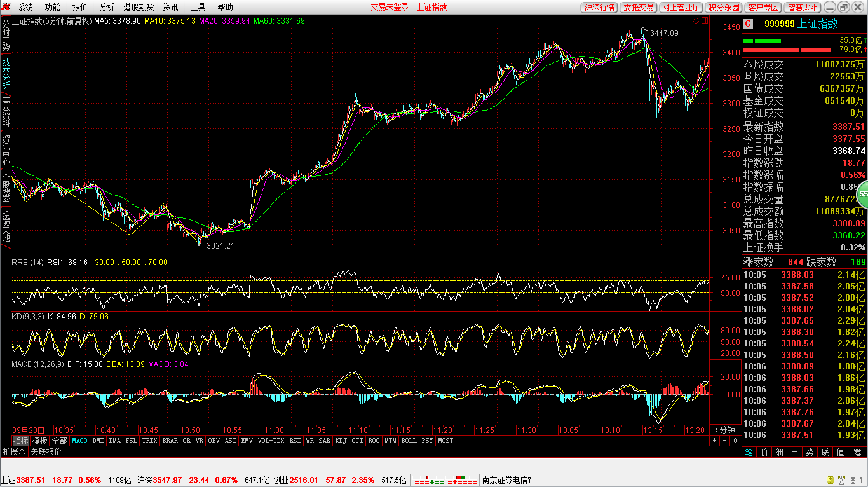Image resolution: width=868 pixels, height=487 pixels.
Task: Open the 网上营业厅 button
Action: point(681,8)
